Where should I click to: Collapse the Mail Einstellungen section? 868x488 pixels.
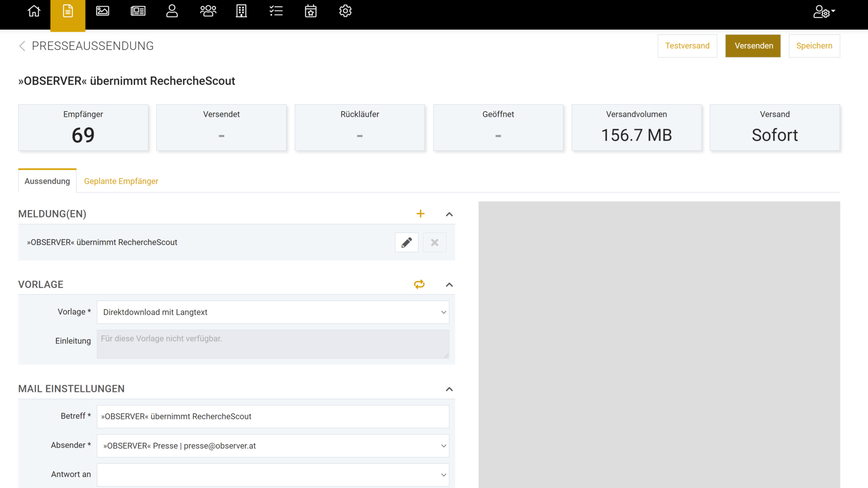pyautogui.click(x=449, y=389)
